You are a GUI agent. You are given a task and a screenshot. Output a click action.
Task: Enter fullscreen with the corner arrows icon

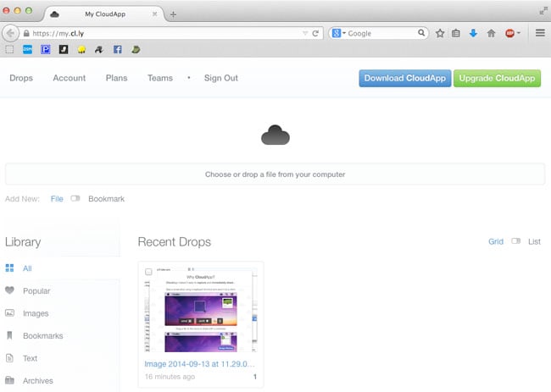click(543, 11)
